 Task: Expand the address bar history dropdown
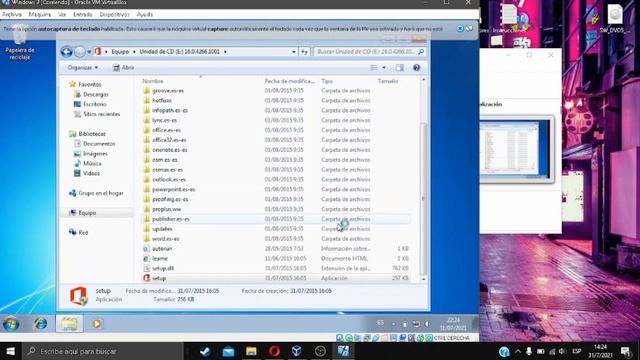pyautogui.click(x=293, y=52)
